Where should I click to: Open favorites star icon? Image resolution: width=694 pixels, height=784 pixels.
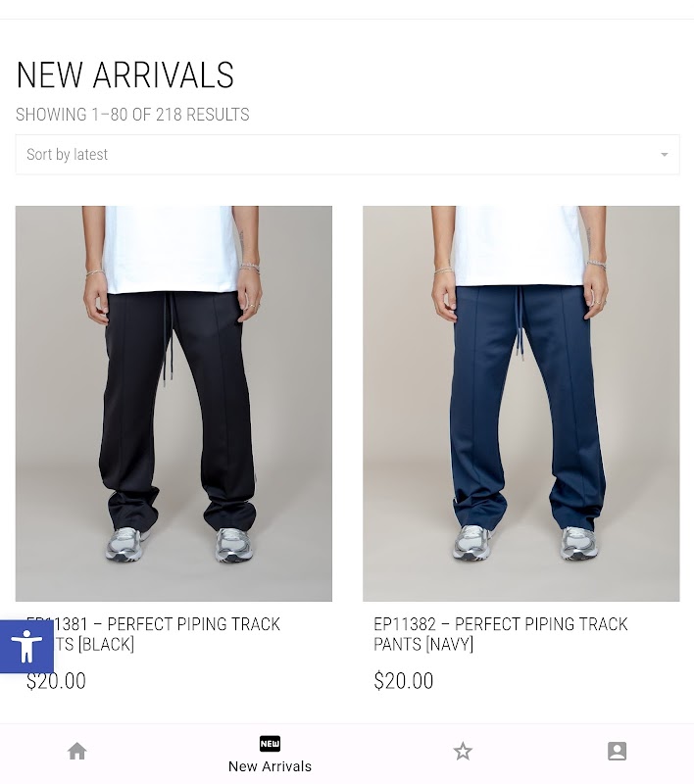click(x=463, y=751)
